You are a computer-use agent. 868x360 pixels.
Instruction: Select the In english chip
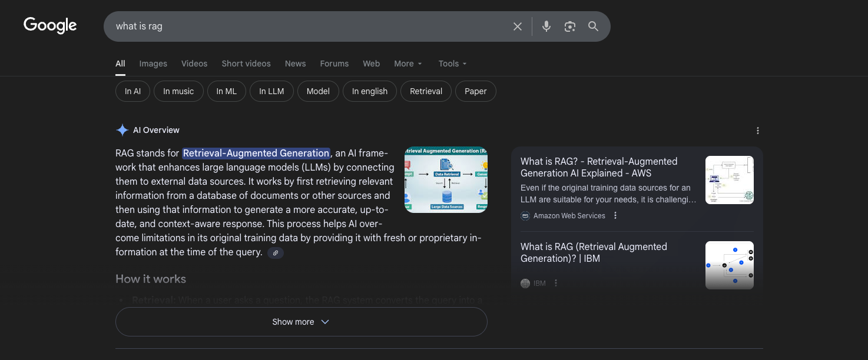click(x=370, y=91)
